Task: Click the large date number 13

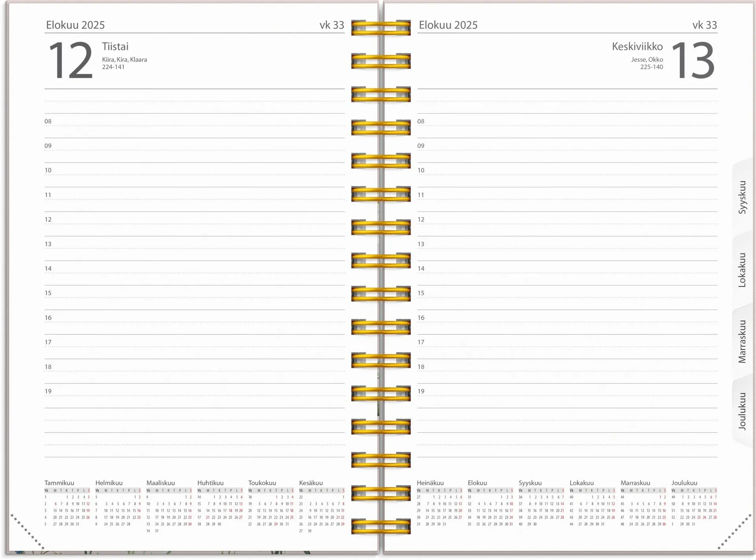Action: pos(693,61)
